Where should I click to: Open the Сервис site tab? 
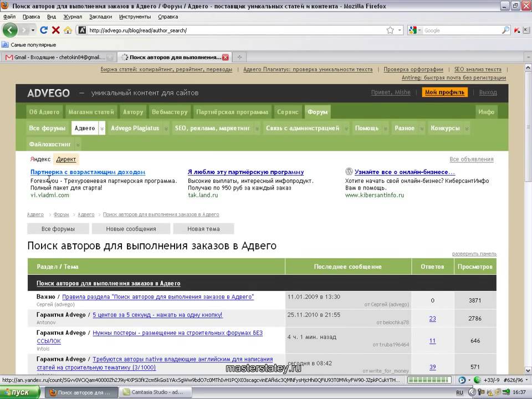tap(288, 112)
